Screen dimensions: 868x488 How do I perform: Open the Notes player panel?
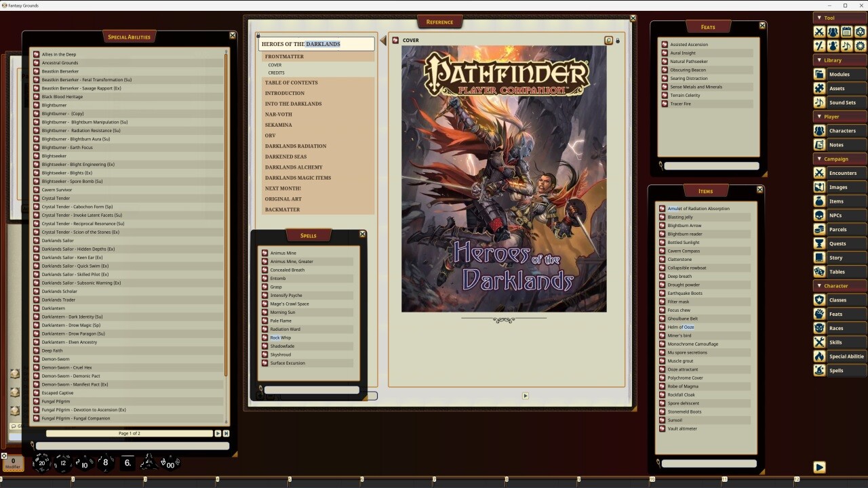coord(843,144)
